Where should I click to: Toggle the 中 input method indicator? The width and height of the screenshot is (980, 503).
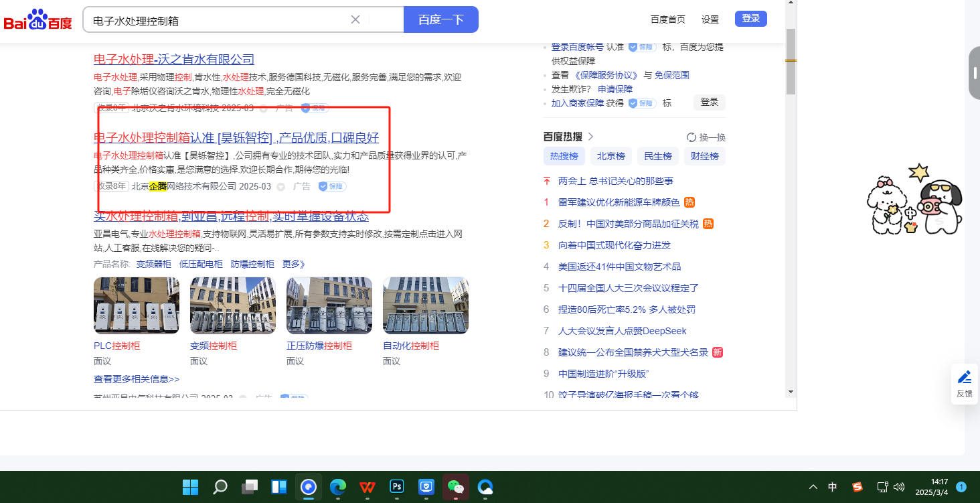833,487
